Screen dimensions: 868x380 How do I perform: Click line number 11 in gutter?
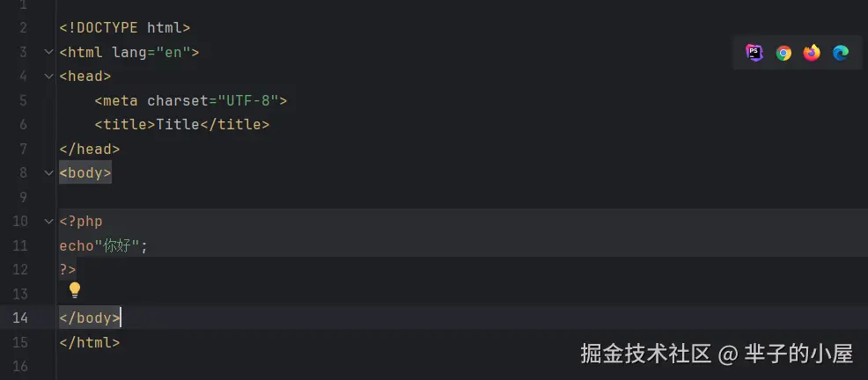click(x=19, y=245)
